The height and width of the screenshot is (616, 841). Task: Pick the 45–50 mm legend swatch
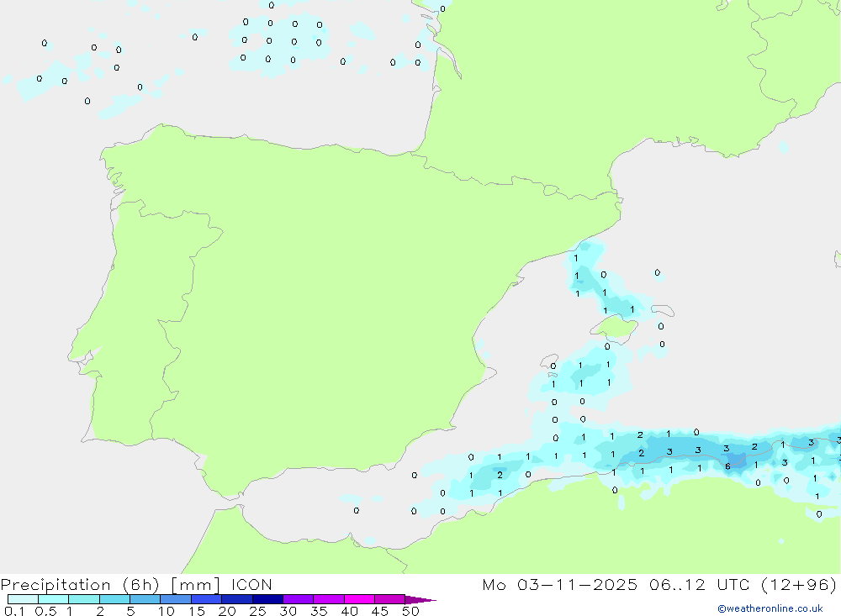390,599
